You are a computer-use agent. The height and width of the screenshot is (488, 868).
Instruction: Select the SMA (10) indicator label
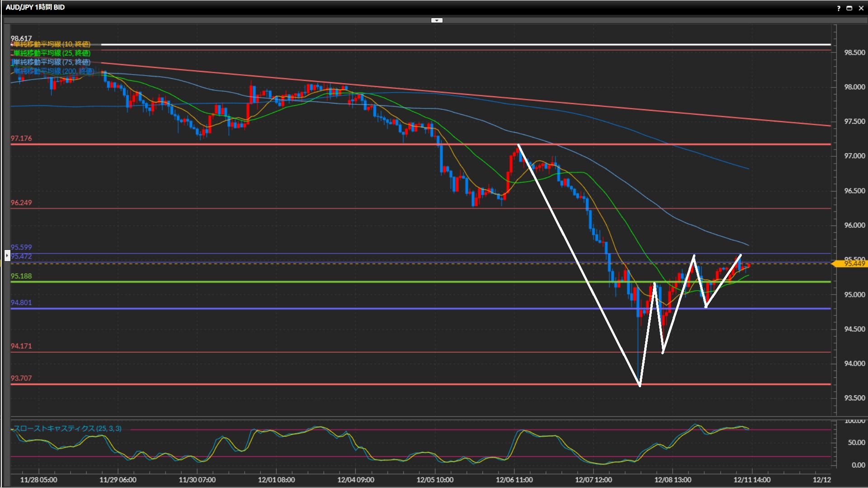[x=52, y=44]
